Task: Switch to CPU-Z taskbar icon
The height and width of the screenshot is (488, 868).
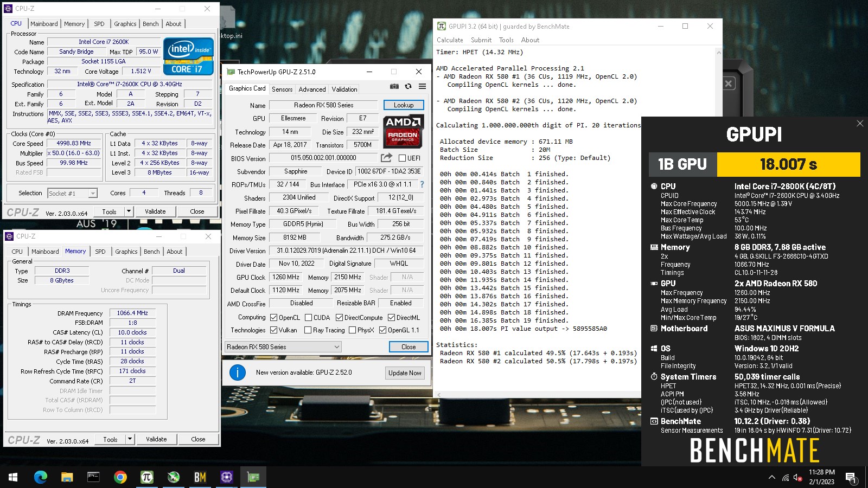Action: [x=226, y=477]
